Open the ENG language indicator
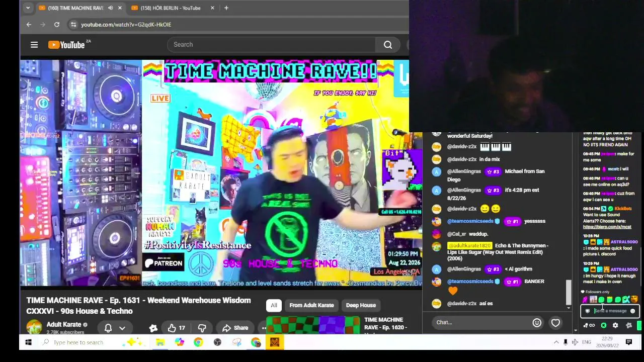 pyautogui.click(x=587, y=342)
